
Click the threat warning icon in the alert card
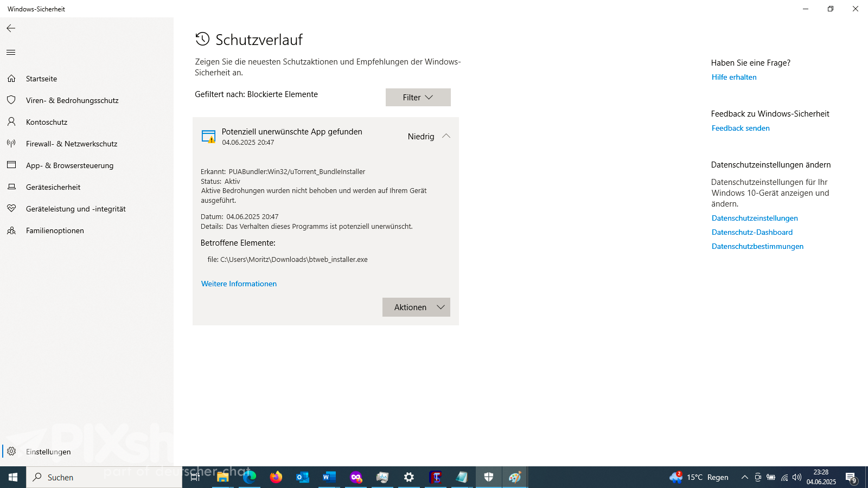(x=208, y=137)
